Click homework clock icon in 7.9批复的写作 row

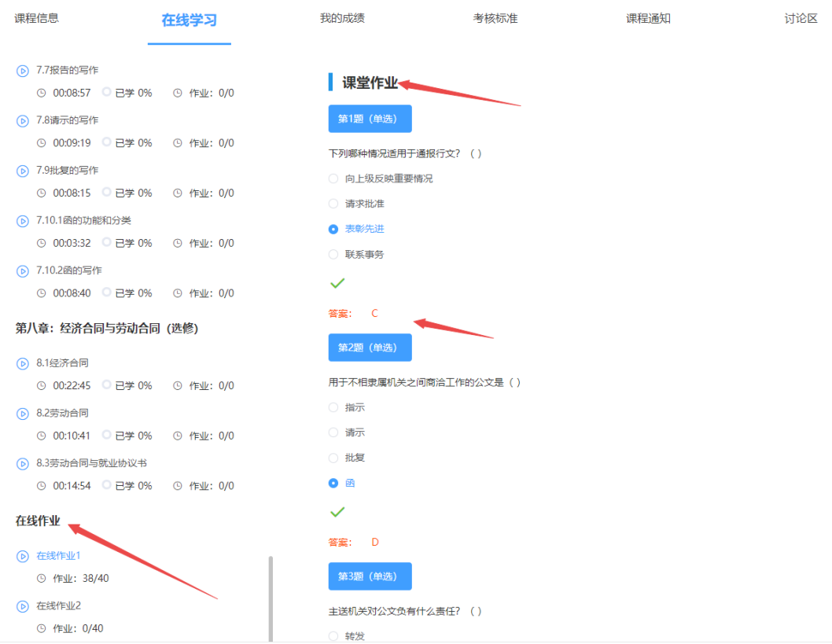pyautogui.click(x=178, y=193)
